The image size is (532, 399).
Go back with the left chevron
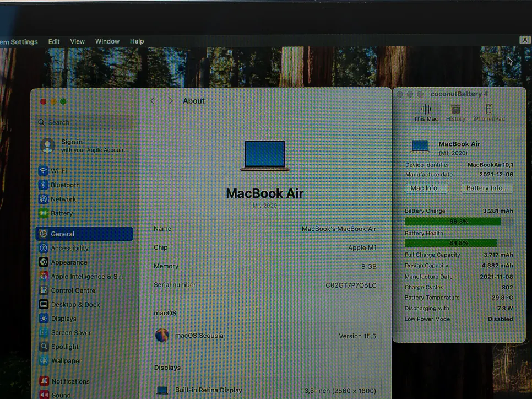pos(153,101)
